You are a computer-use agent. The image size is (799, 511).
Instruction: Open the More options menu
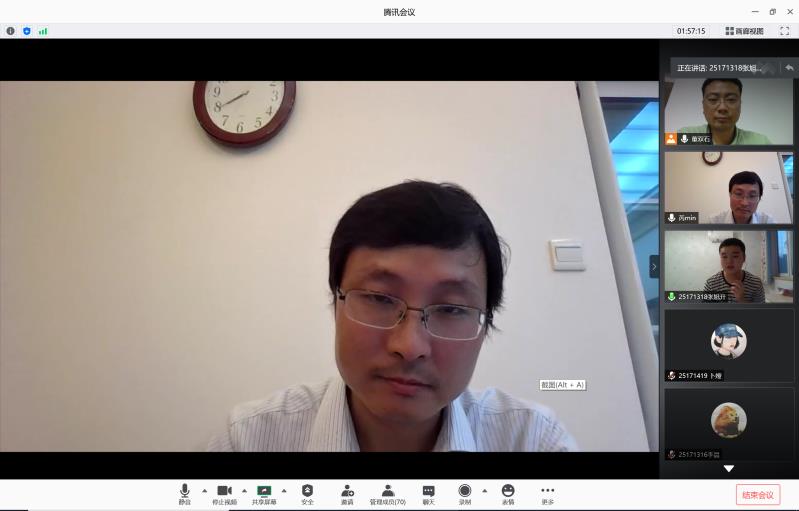pos(547,491)
